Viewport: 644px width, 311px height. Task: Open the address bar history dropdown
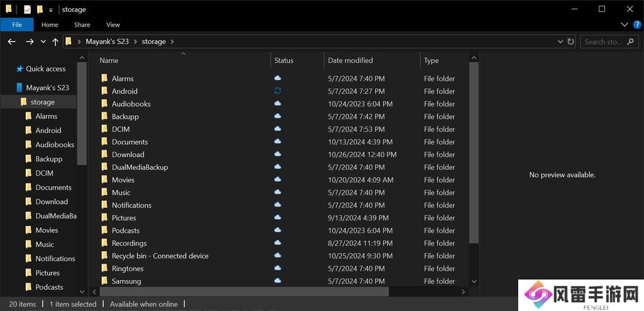[x=560, y=42]
